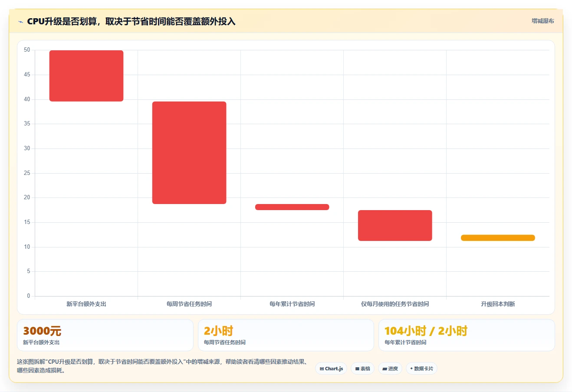Open the 2小时 每周节省任务时间 card

coord(286,335)
